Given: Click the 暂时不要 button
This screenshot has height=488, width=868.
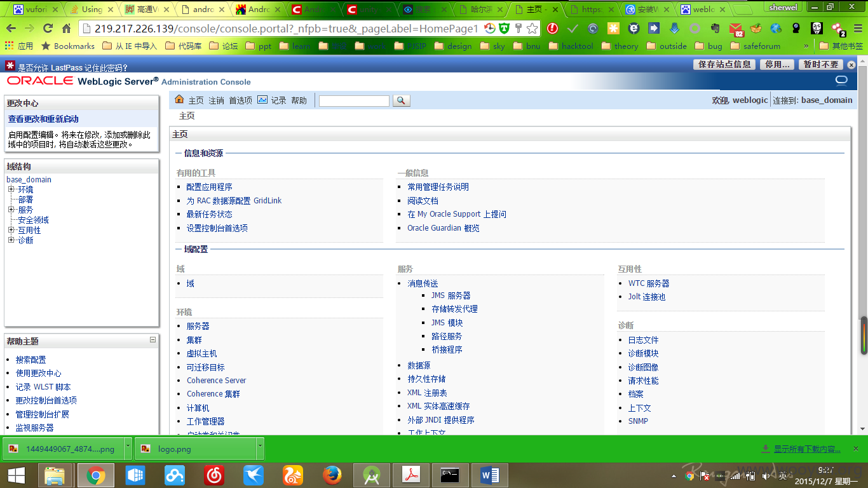Looking at the screenshot, I should click(820, 64).
